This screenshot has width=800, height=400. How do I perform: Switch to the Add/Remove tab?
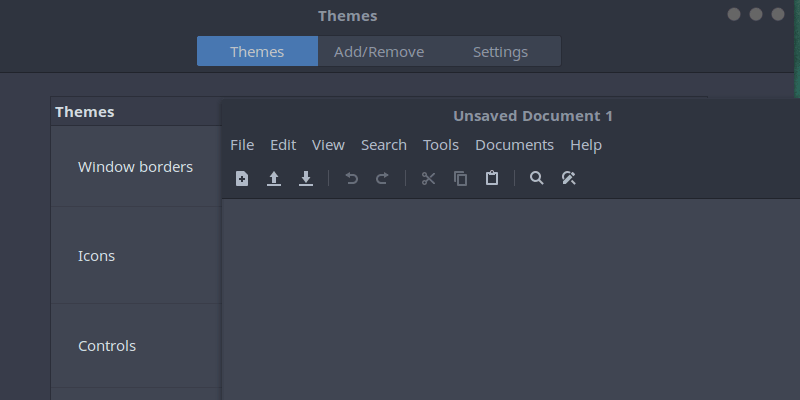[x=379, y=52]
